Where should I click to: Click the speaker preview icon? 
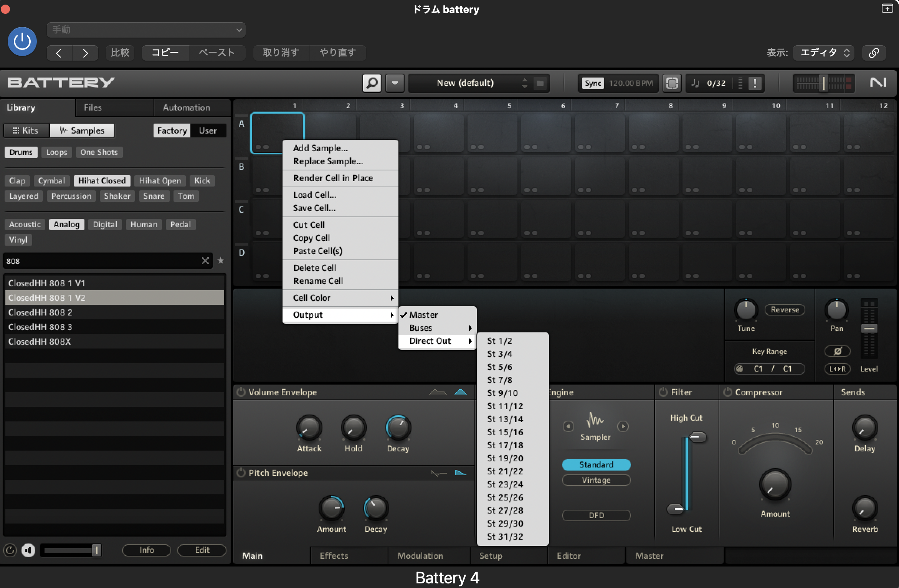[28, 550]
